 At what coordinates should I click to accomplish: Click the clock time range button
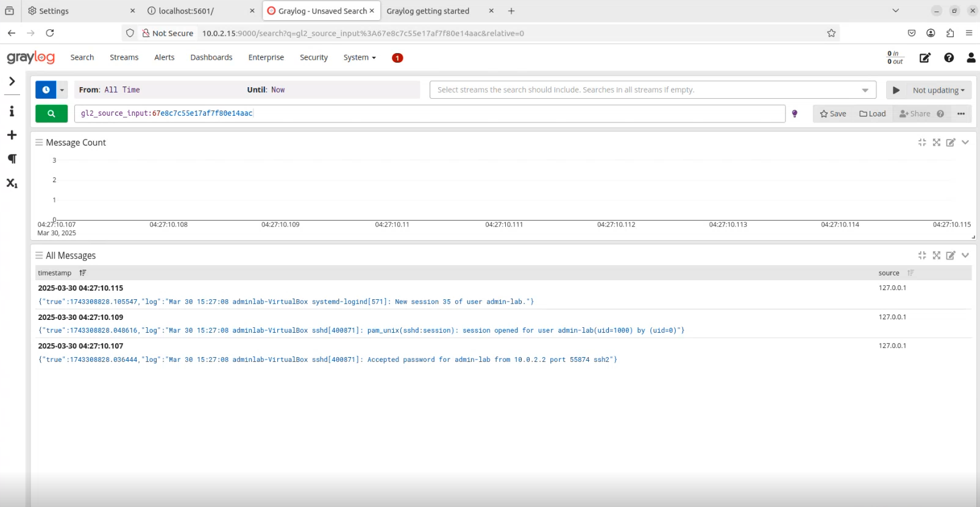click(46, 90)
